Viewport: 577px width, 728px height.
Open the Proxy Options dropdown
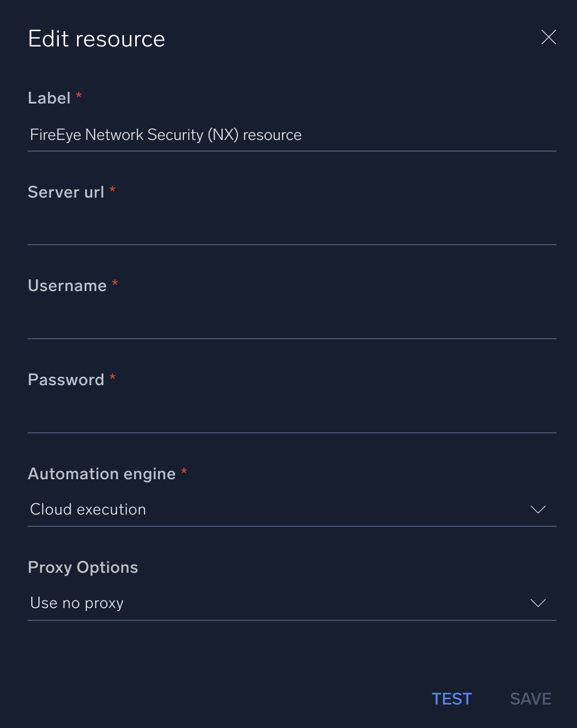pos(538,603)
